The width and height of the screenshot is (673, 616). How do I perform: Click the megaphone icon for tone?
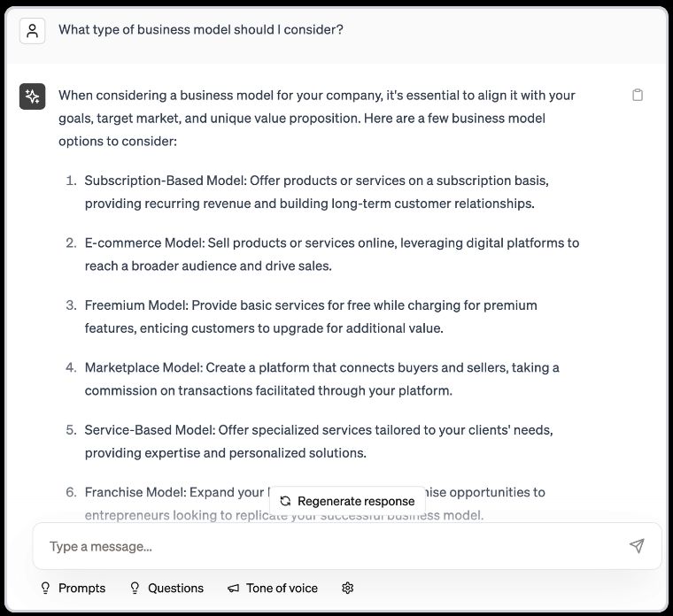(x=234, y=588)
